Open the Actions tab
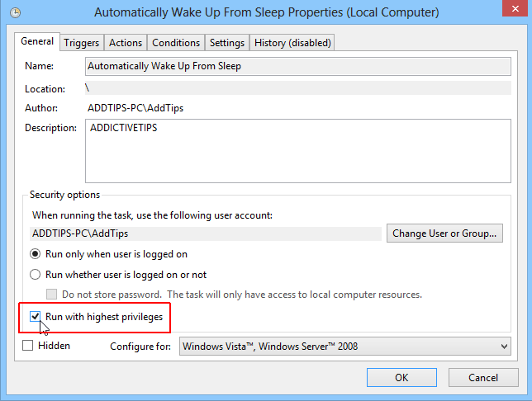This screenshot has width=532, height=401. tap(126, 43)
